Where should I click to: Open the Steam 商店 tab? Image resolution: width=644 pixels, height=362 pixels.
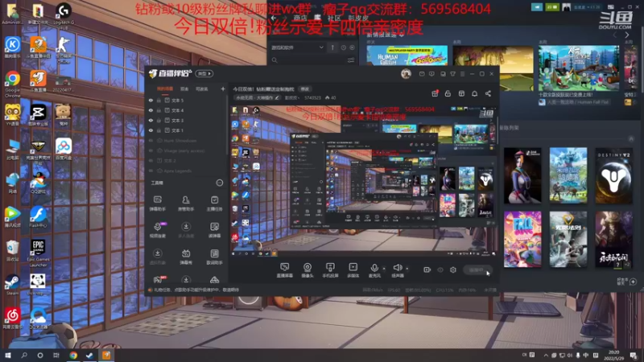(300, 18)
